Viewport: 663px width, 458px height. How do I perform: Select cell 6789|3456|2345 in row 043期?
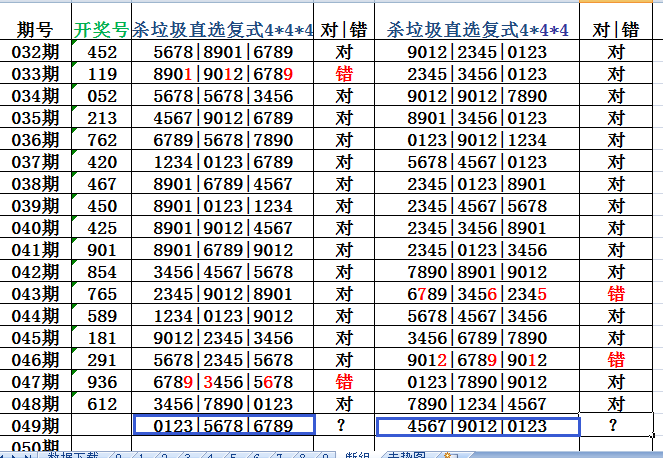click(477, 293)
